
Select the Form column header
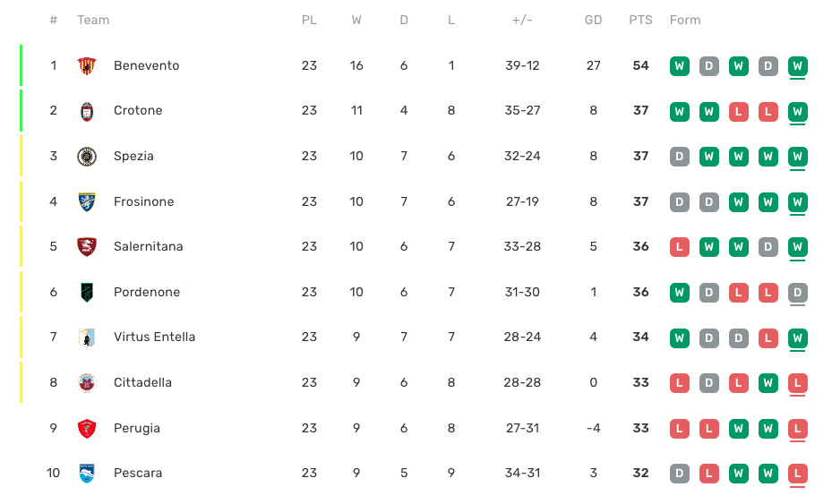coord(685,21)
